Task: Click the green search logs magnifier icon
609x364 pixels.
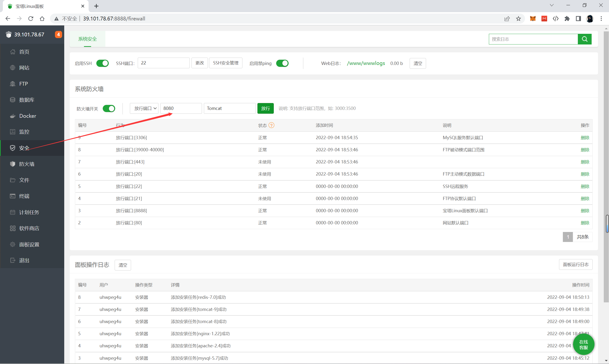Action: [584, 39]
